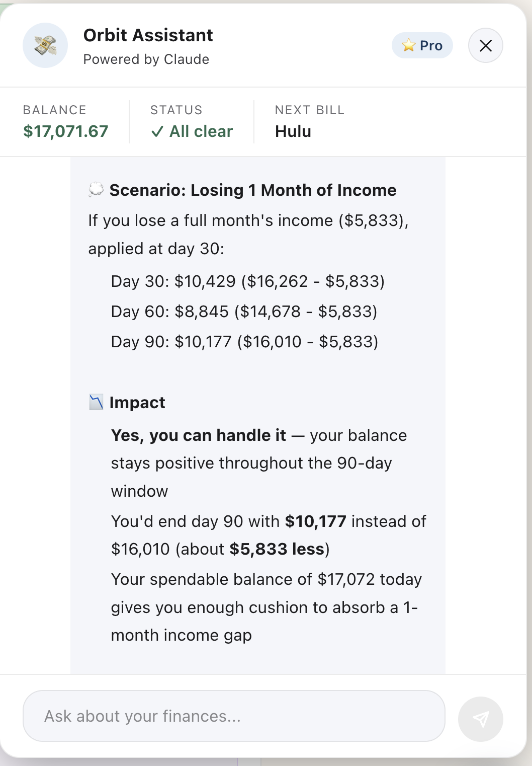Close the Orbit Assistant panel
This screenshot has width=532, height=766.
pyautogui.click(x=485, y=45)
